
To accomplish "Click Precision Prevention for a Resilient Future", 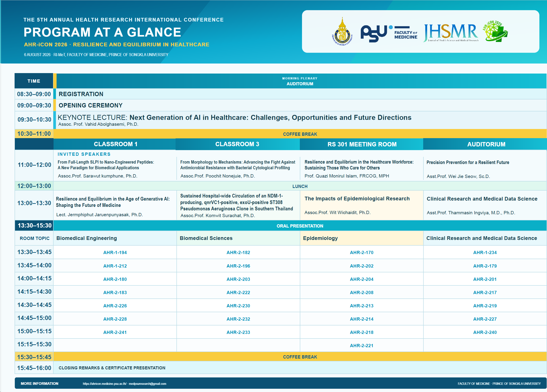I will (x=468, y=162).
